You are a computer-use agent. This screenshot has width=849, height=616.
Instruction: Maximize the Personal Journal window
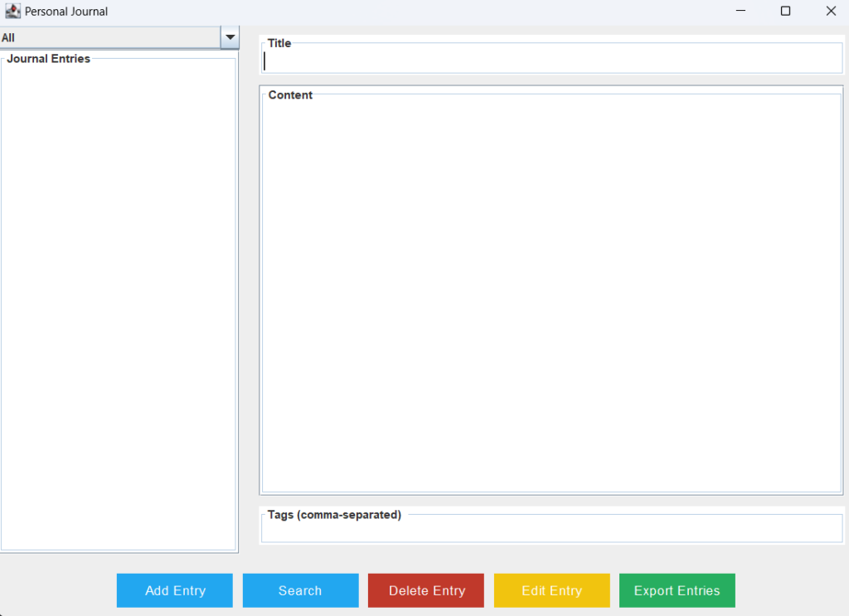pyautogui.click(x=786, y=11)
